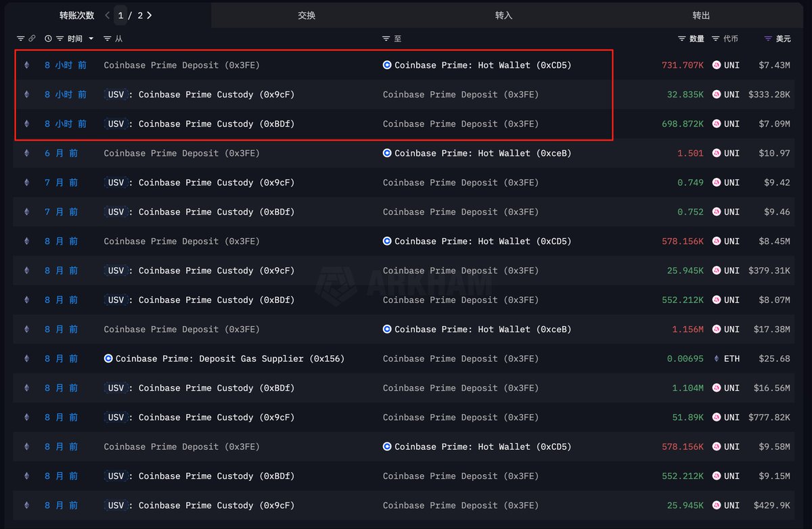Click the Ethereum chain icon in the $7.43M row
Screen dimensions: 812x529
[x=27, y=66]
